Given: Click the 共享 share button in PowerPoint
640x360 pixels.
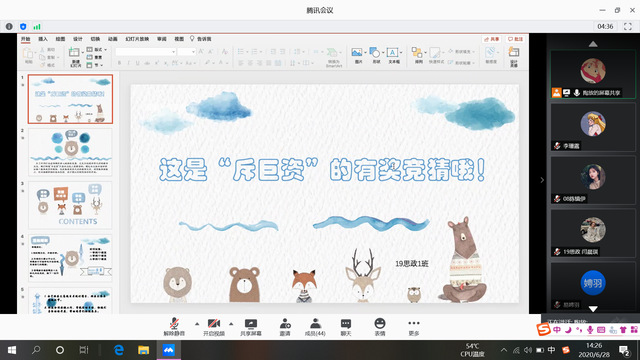Looking at the screenshot, I should tap(492, 39).
